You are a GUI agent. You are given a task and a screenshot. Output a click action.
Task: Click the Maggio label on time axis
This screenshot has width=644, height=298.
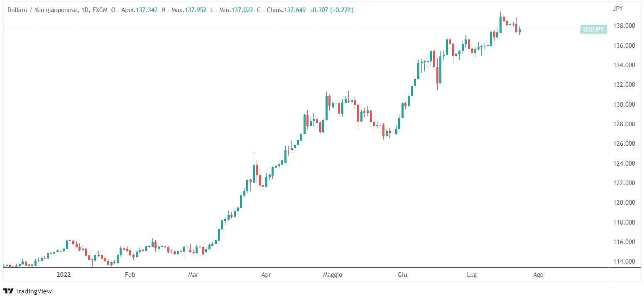point(332,275)
